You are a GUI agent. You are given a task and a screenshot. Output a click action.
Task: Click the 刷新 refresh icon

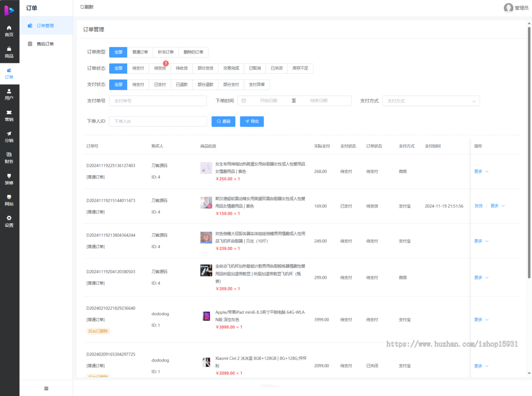(82, 7)
